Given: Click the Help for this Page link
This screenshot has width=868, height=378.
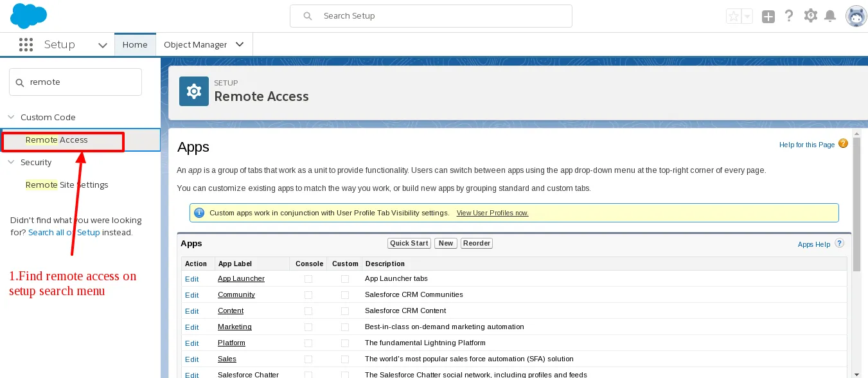Looking at the screenshot, I should 807,145.
